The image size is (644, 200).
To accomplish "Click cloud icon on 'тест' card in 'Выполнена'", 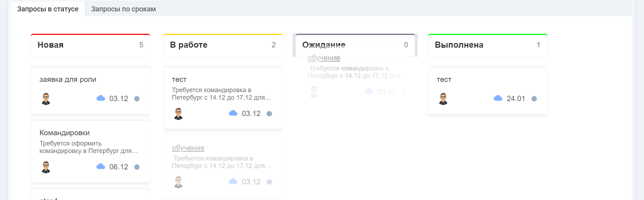I will (x=498, y=98).
